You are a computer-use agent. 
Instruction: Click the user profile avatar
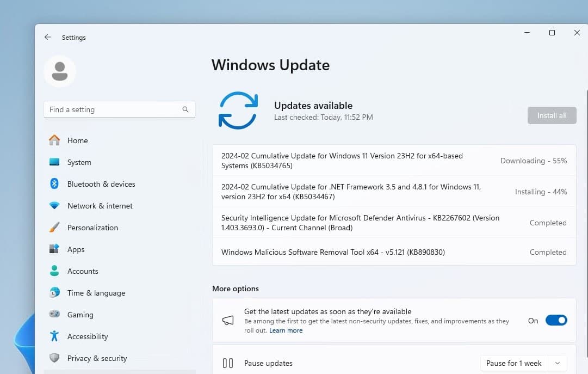(x=60, y=71)
